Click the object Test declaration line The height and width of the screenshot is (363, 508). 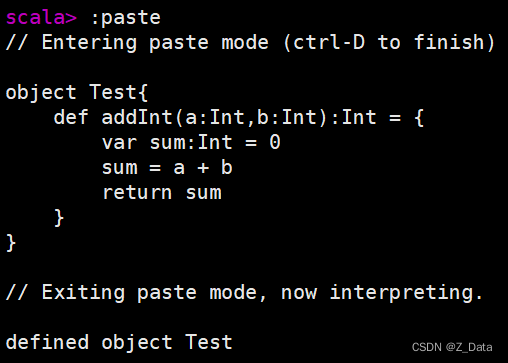click(x=77, y=92)
